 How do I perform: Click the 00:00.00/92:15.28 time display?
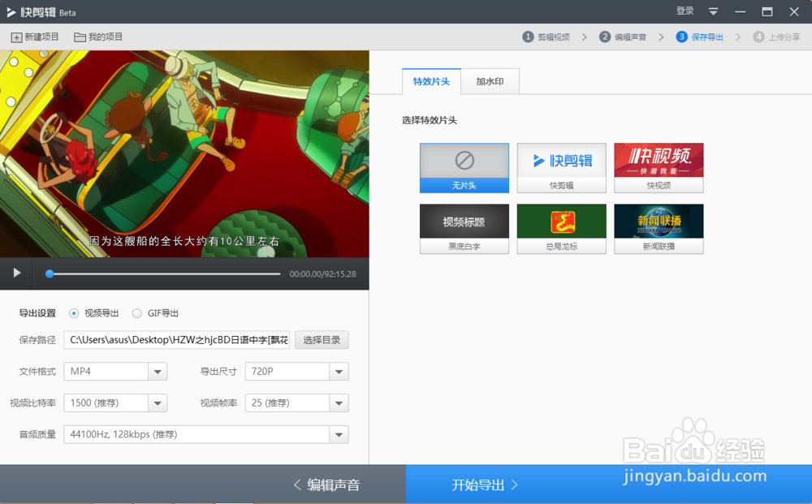click(x=322, y=274)
